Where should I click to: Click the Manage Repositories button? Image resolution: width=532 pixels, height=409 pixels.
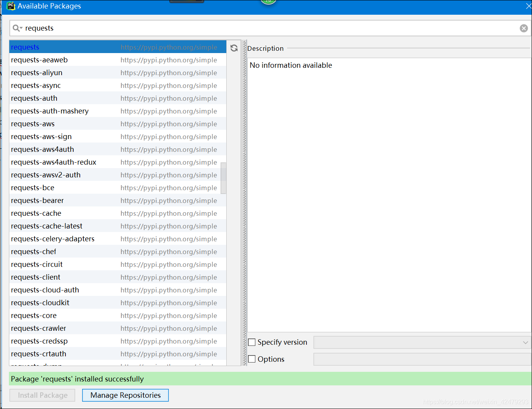click(x=126, y=395)
